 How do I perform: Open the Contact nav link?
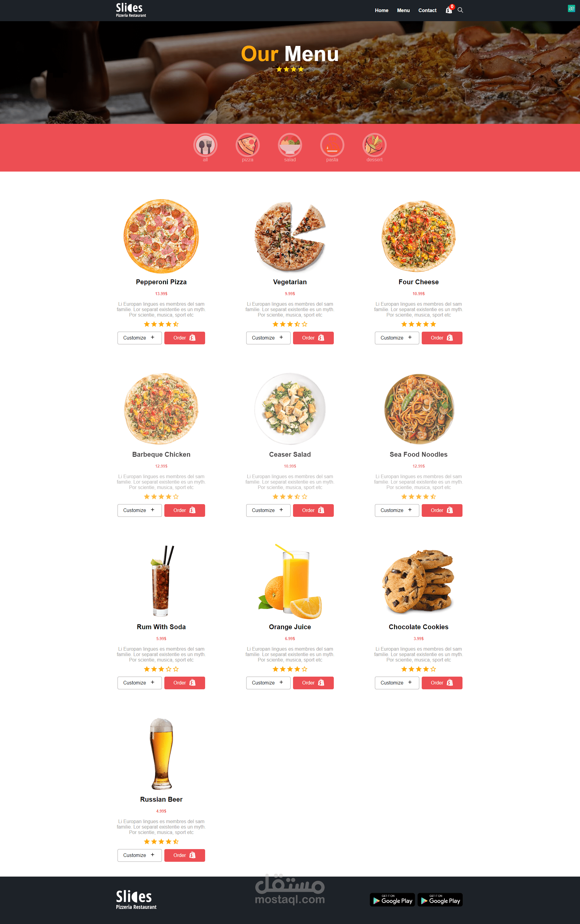[x=427, y=10]
